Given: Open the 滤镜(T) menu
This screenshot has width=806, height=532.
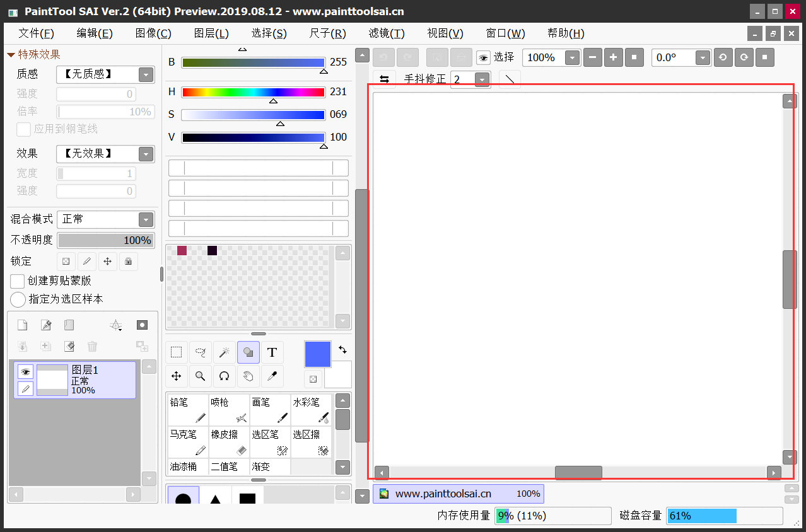Looking at the screenshot, I should 387,33.
